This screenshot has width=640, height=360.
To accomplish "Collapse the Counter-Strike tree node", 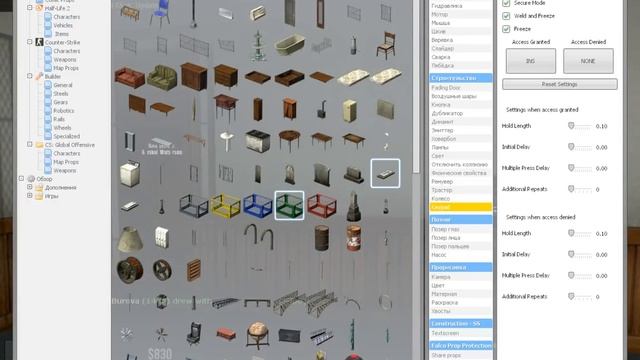I will pos(30,42).
